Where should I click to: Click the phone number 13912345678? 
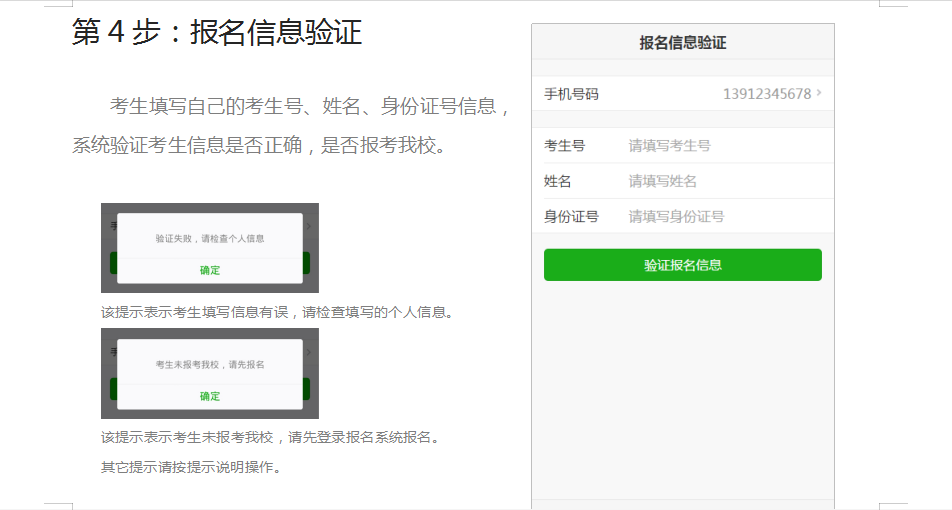coord(766,94)
